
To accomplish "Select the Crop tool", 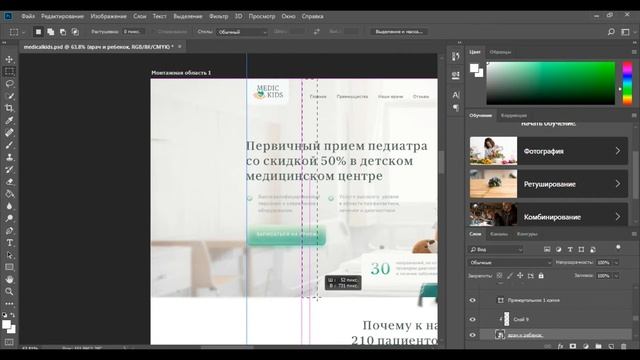I will (9, 108).
